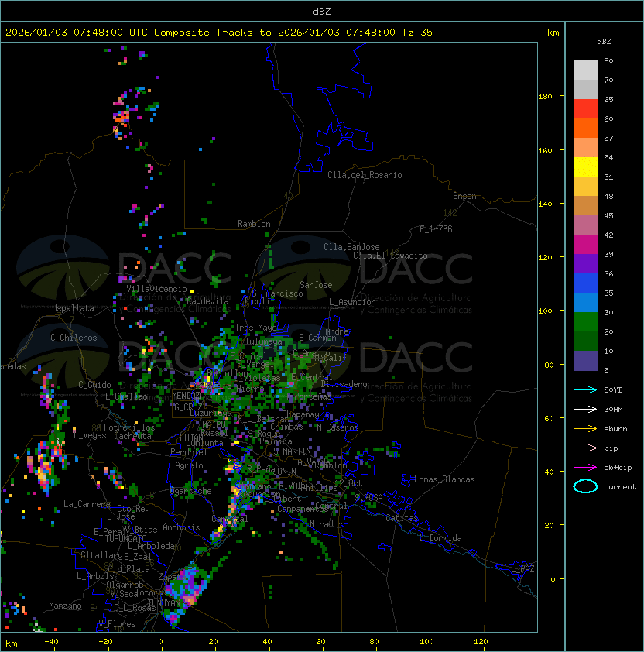This screenshot has width=644, height=652.
Task: Select the magenta 39-42 dBZ color swatch
Action: (585, 245)
